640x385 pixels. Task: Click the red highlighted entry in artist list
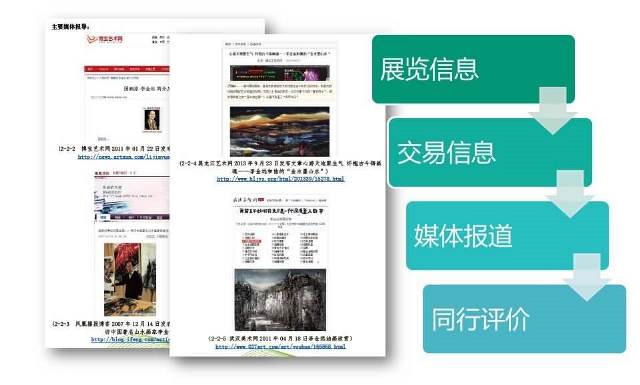click(x=251, y=241)
